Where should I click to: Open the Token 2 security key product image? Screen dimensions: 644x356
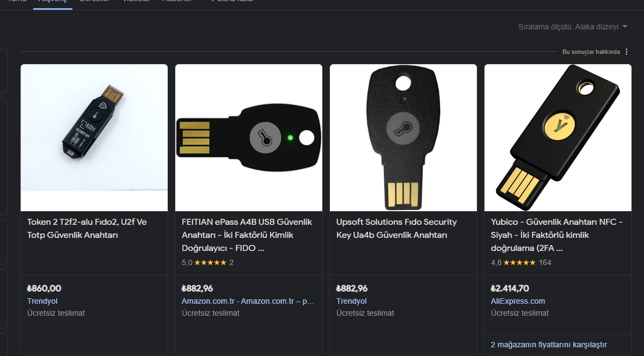[x=94, y=137]
